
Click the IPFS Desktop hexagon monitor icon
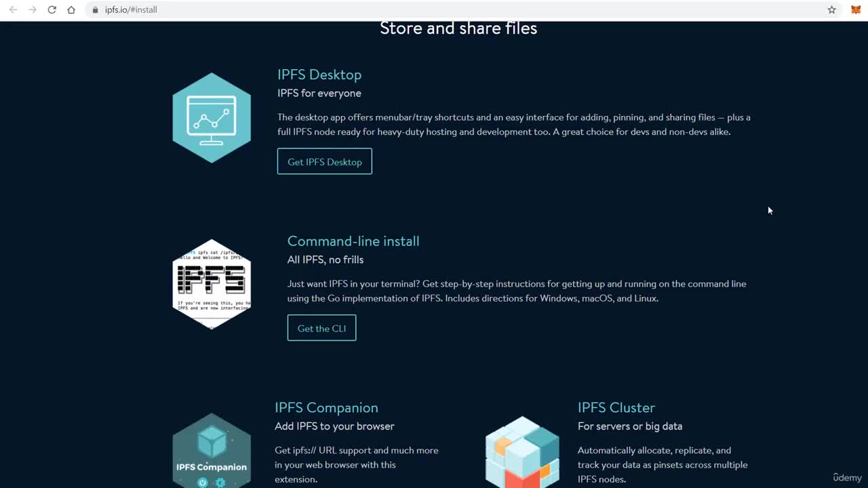pyautogui.click(x=212, y=118)
